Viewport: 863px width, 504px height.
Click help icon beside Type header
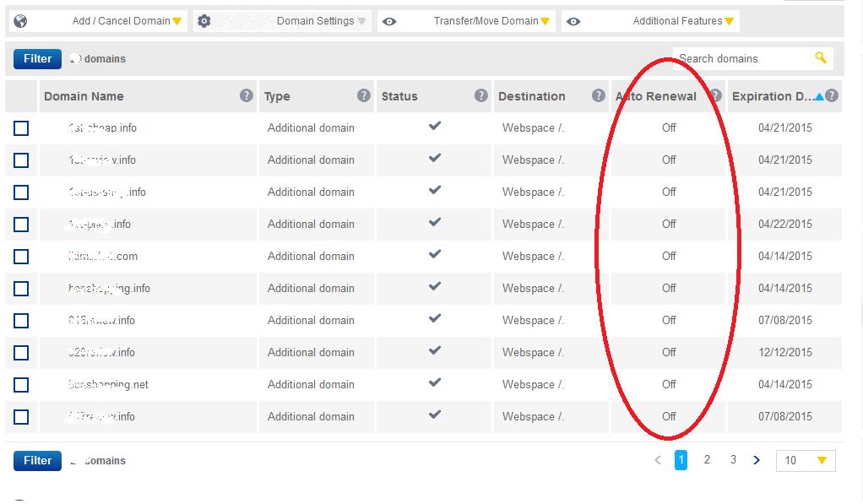click(364, 95)
